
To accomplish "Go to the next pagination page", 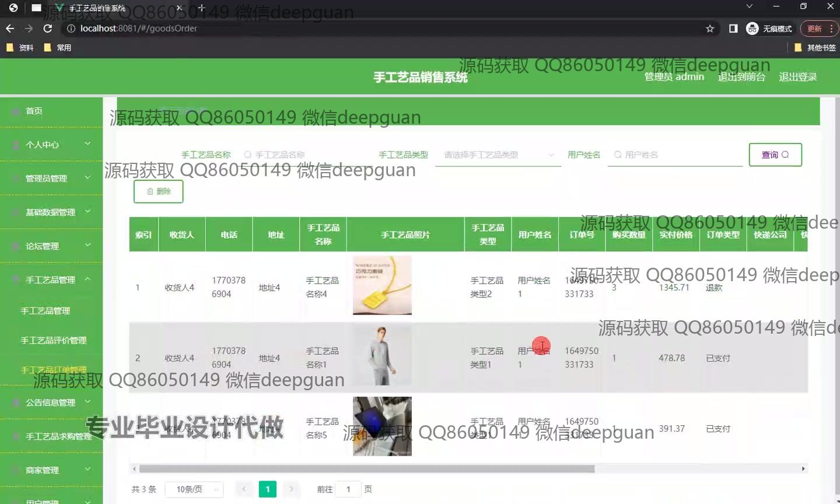I will [291, 489].
